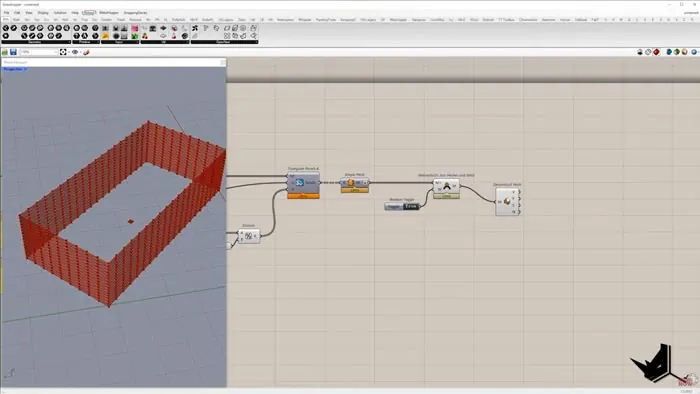
Task: Expand the Geometry panel dropdown bar
Action: 36,42
